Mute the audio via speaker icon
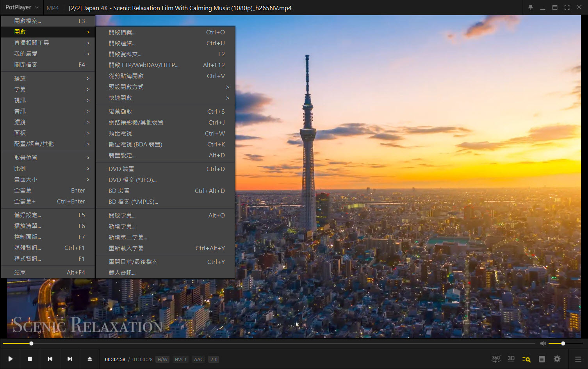 [x=543, y=344]
